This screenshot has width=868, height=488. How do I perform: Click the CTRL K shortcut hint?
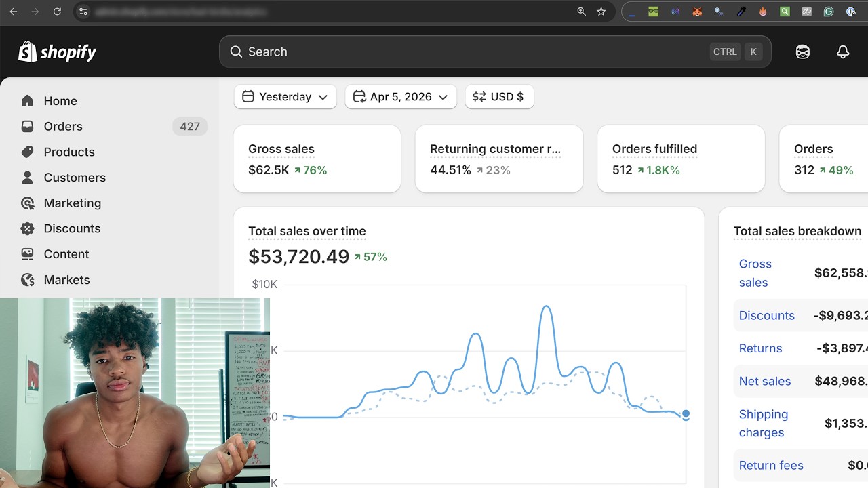736,52
